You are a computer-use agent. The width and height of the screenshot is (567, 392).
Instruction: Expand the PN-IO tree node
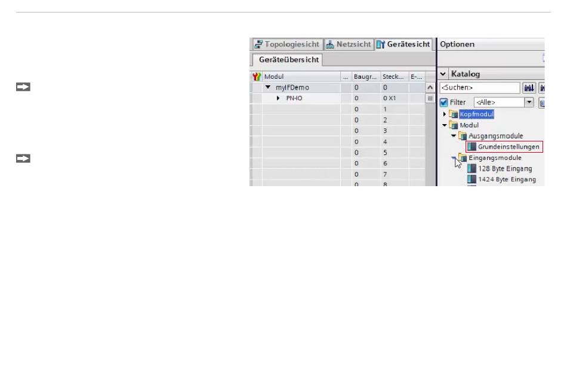coord(278,98)
